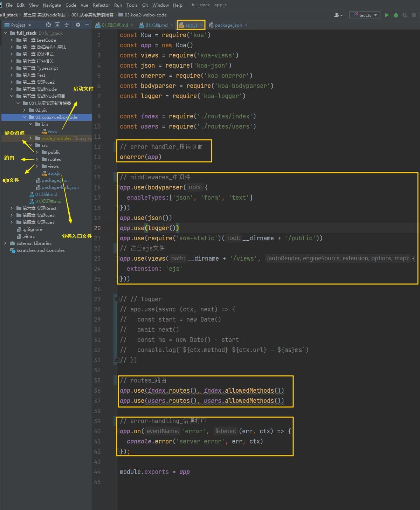Screen dimensions: 420x510
Task: Open Project panel settings gear
Action: tap(78, 25)
